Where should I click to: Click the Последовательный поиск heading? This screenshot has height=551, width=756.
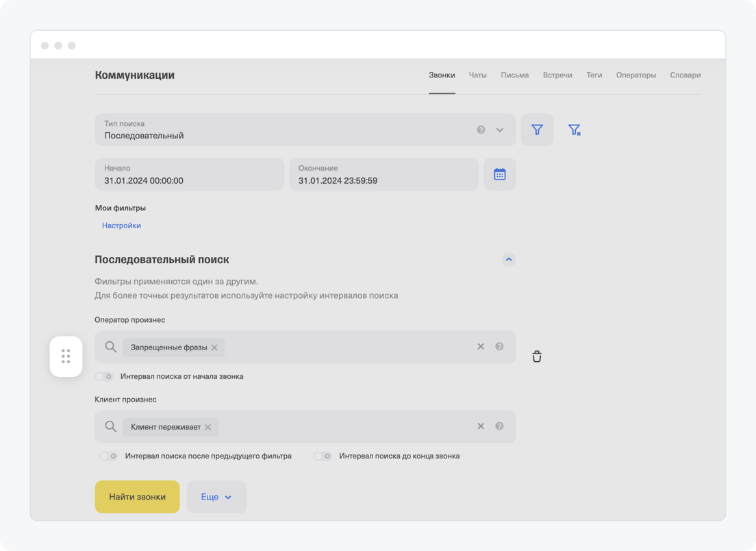(162, 260)
